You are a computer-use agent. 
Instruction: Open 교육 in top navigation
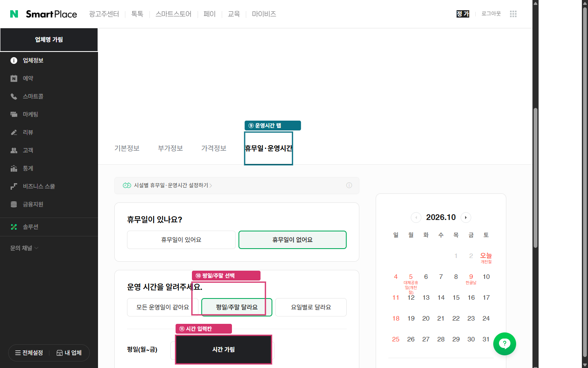(x=234, y=14)
